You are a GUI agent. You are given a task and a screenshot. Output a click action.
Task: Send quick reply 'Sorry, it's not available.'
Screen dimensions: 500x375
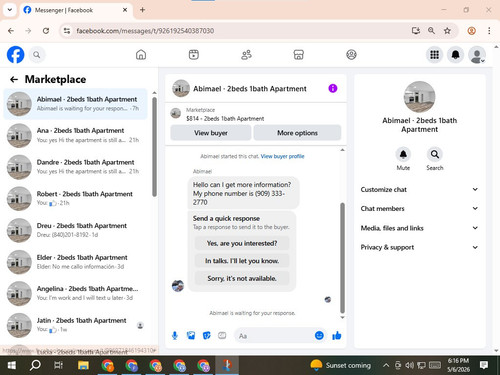pos(242,278)
